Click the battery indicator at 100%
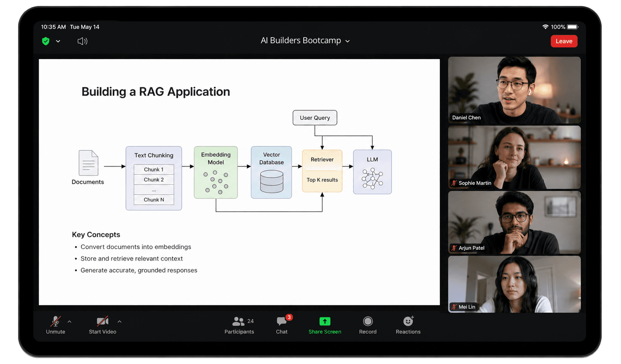The image size is (621, 364). click(x=572, y=27)
